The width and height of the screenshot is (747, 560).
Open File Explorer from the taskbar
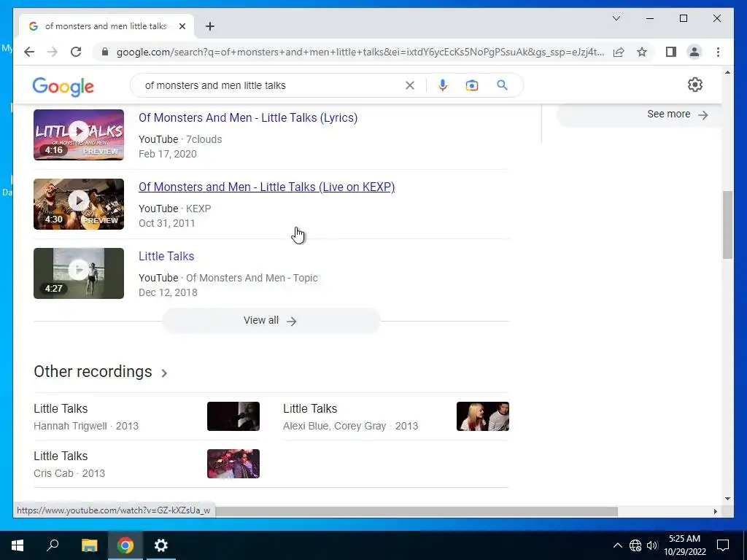pos(89,545)
